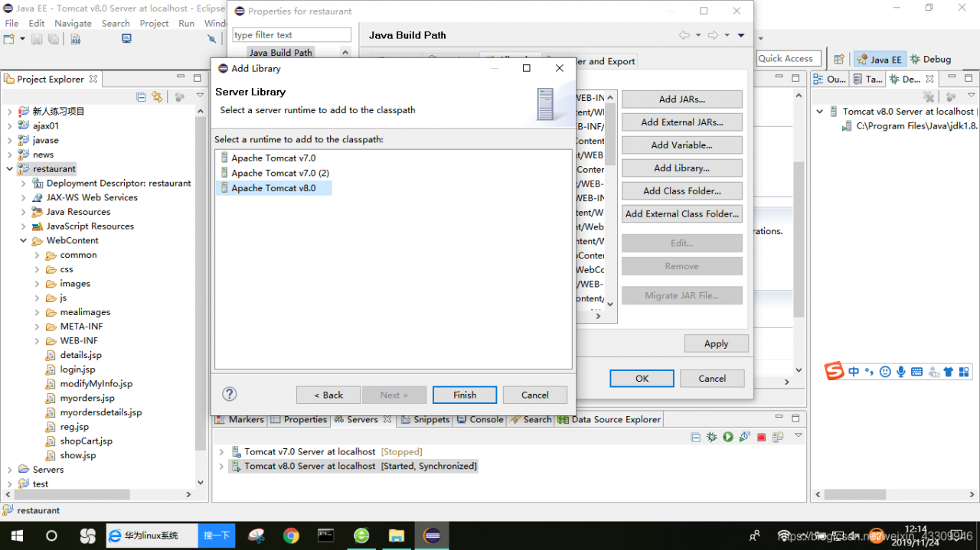980x550 pixels.
Task: Open the Windows Start menu
Action: pos(17,535)
